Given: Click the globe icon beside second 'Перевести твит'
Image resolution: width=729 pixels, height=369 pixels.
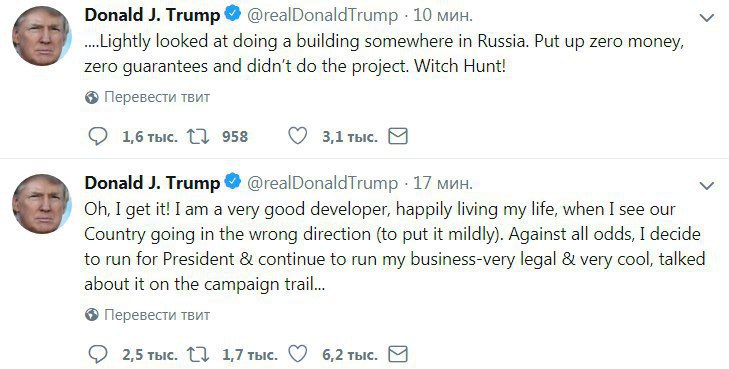Looking at the screenshot, I should (x=92, y=315).
